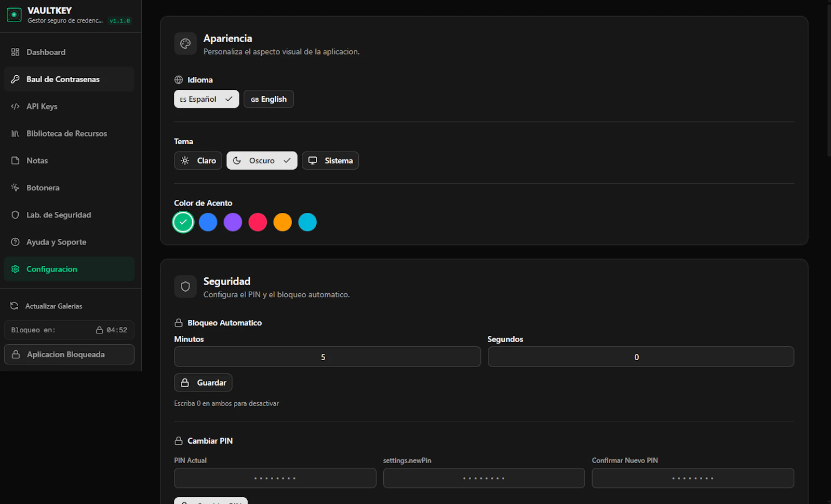Image resolution: width=831 pixels, height=504 pixels.
Task: Click the lock icon beside Cambiar PIN
Action: tap(179, 441)
